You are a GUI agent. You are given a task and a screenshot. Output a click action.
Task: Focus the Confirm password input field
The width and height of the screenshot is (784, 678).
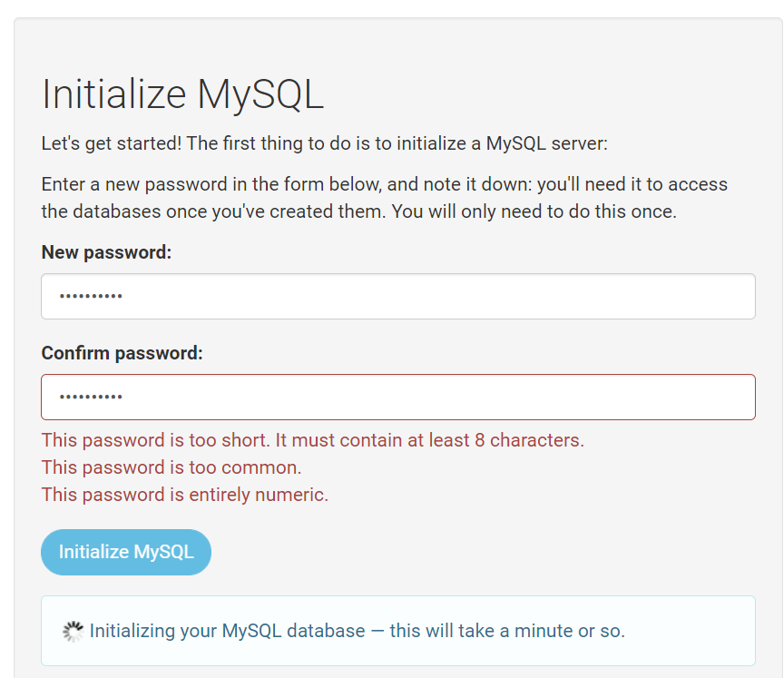[x=398, y=398]
